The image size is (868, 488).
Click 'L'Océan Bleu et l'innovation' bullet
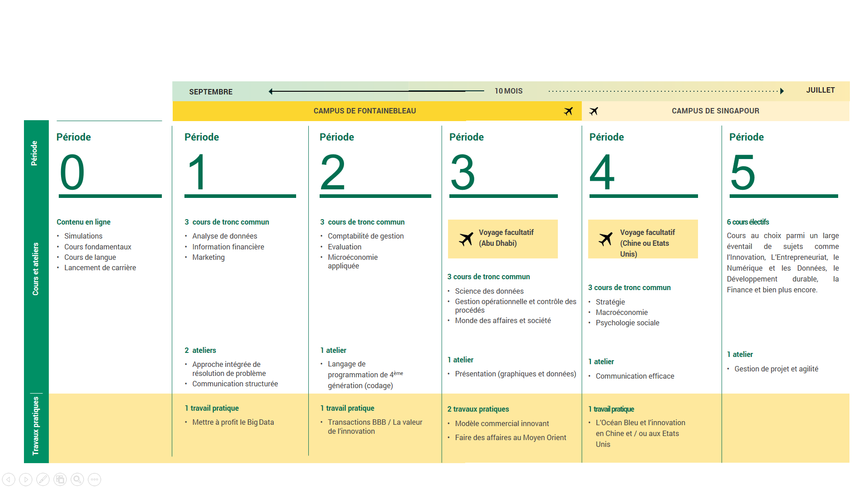(x=640, y=433)
